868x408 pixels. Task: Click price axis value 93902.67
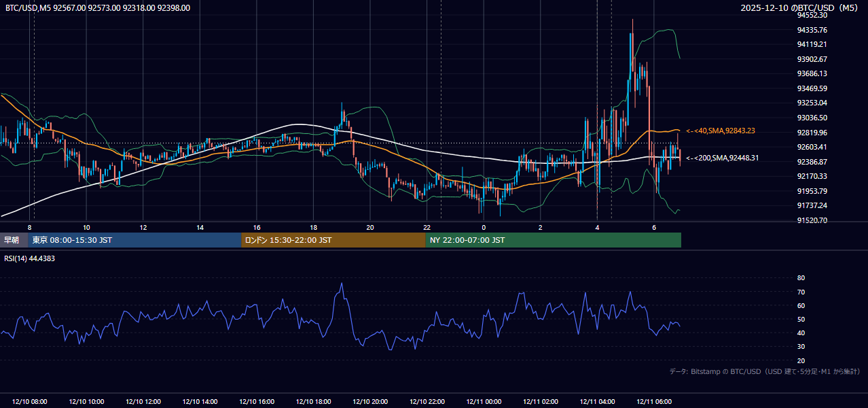(812, 59)
